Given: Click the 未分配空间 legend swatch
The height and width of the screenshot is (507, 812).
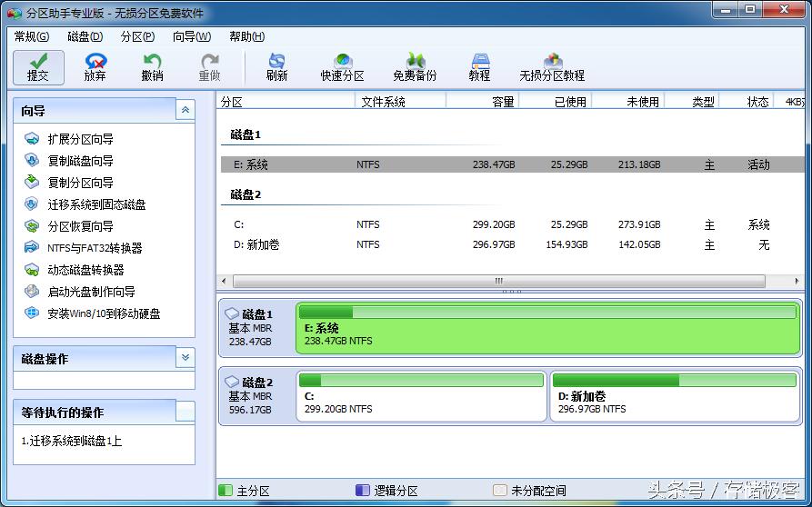Looking at the screenshot, I should pyautogui.click(x=500, y=490).
